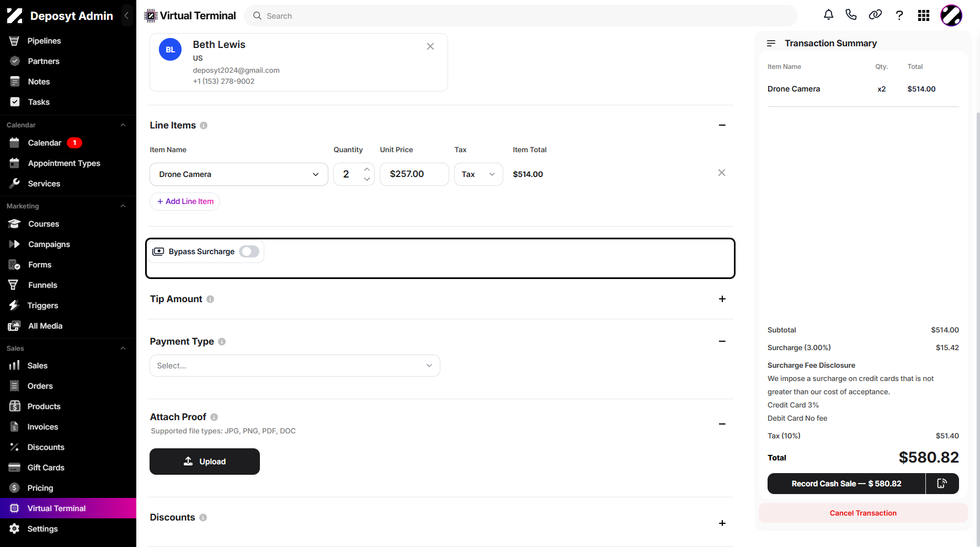The height and width of the screenshot is (547, 980).
Task: Open the phone dialer icon
Action: [851, 15]
